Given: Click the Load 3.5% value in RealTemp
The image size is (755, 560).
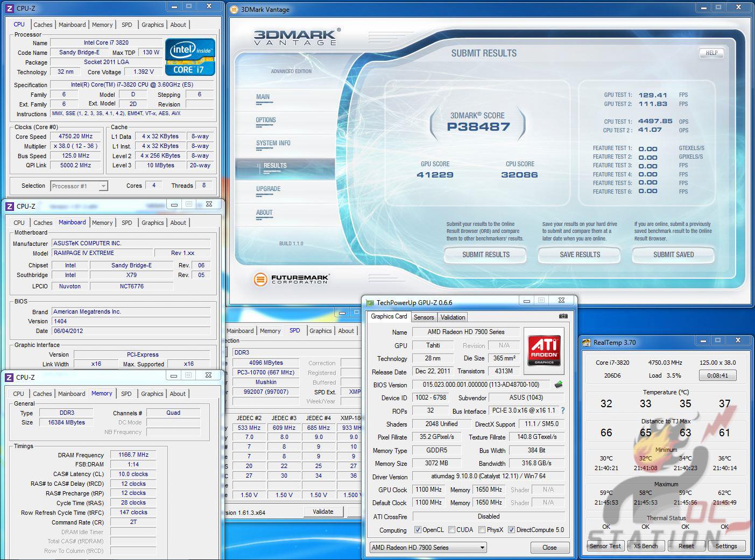Looking at the screenshot, I should point(673,375).
